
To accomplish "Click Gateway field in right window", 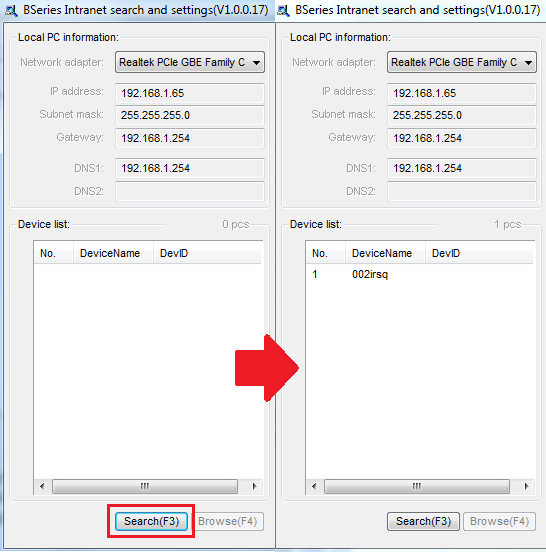I will [462, 138].
